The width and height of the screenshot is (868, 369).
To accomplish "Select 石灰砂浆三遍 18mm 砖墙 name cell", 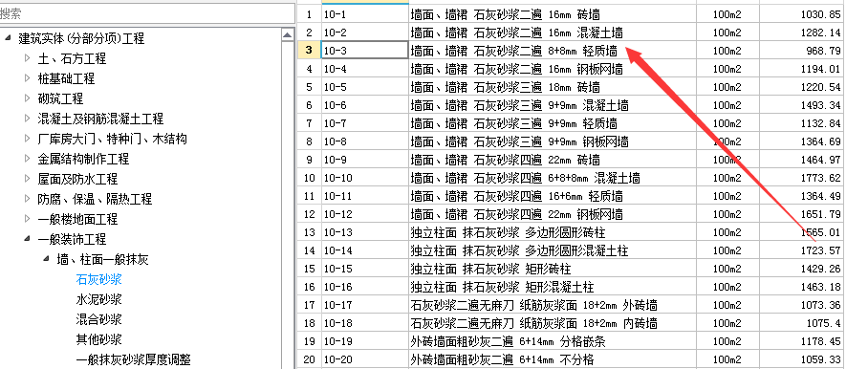I will tap(553, 87).
